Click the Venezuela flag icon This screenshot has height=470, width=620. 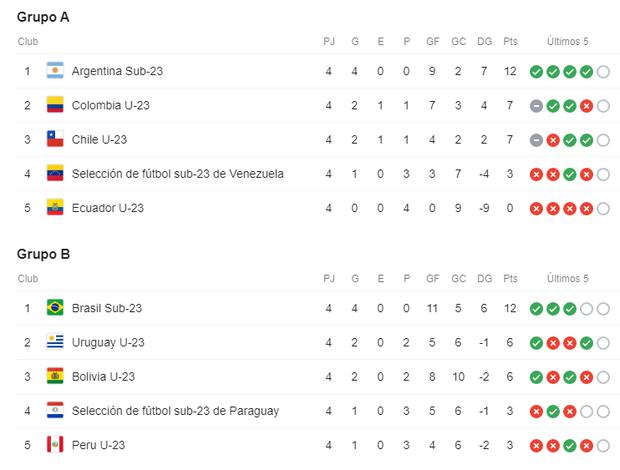(55, 173)
